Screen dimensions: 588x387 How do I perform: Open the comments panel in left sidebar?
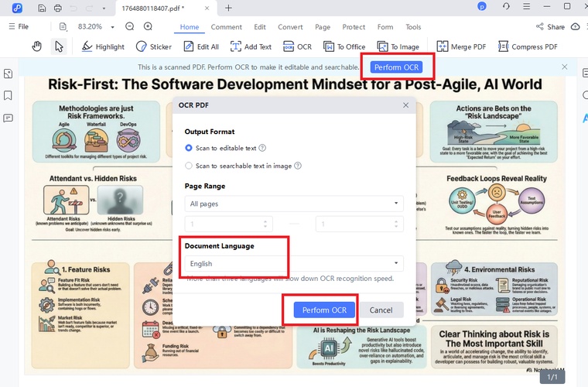tap(8, 118)
